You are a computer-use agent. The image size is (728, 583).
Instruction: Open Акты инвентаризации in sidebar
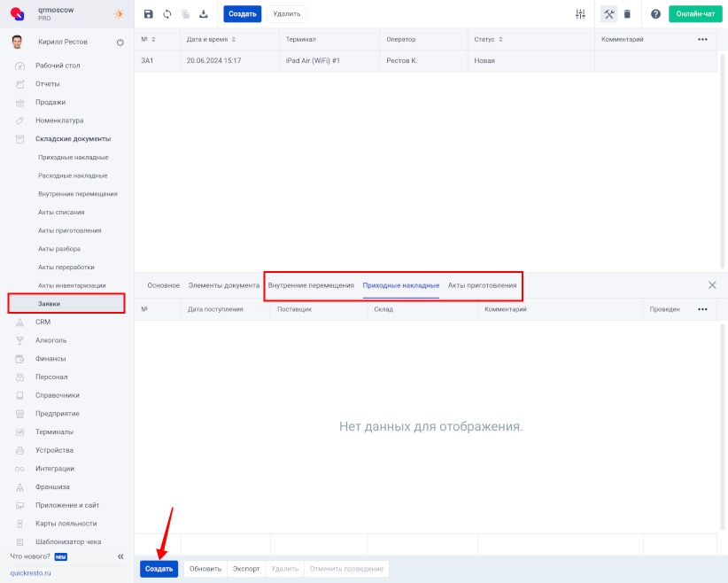point(72,285)
